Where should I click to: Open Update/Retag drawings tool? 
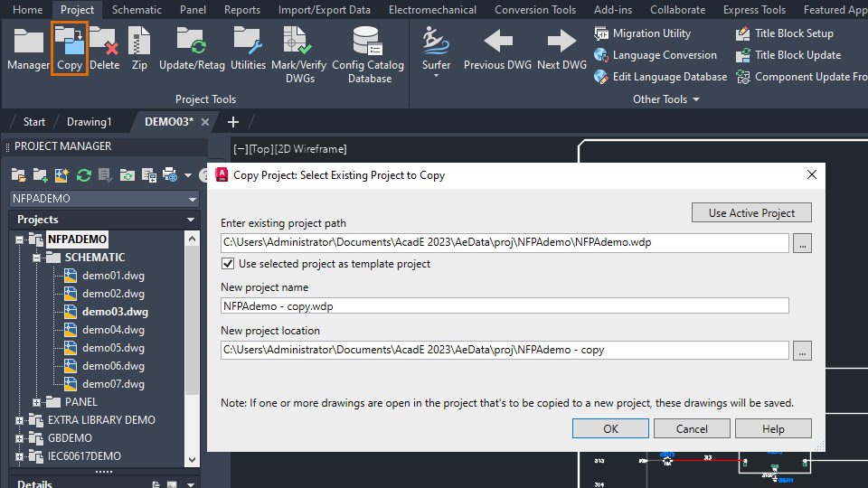(192, 49)
